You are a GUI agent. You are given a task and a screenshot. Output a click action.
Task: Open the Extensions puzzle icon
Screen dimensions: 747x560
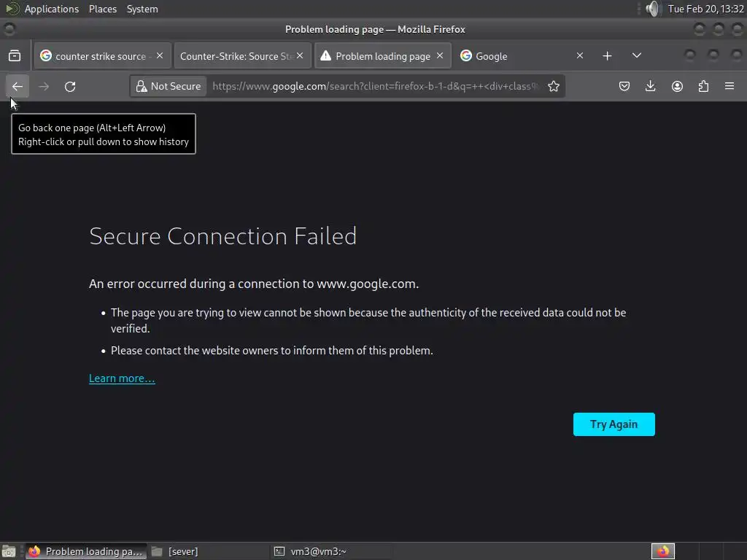(703, 86)
